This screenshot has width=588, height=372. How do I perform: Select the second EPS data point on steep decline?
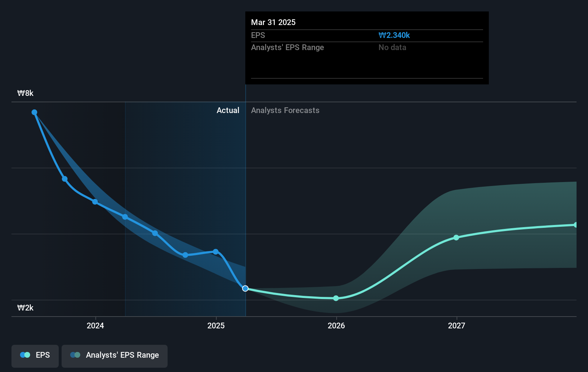coord(65,179)
